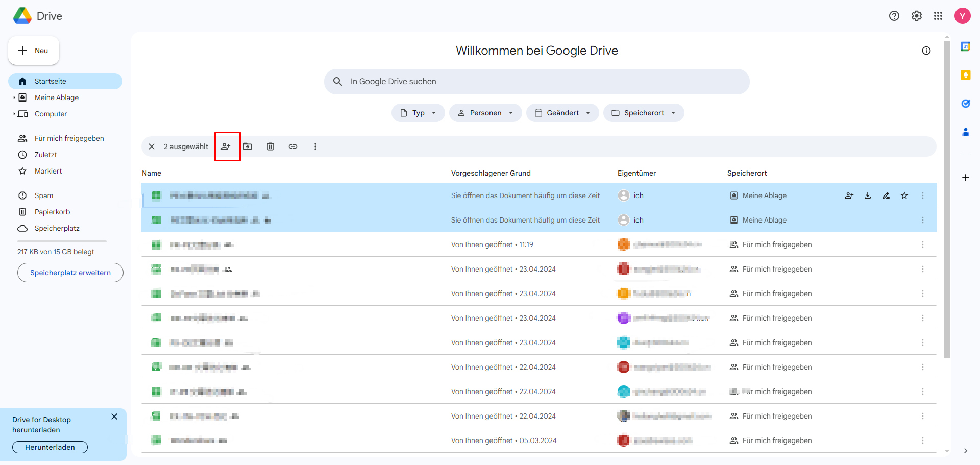The image size is (980, 465).
Task: Open the Typ filter dropdown
Action: click(x=418, y=113)
